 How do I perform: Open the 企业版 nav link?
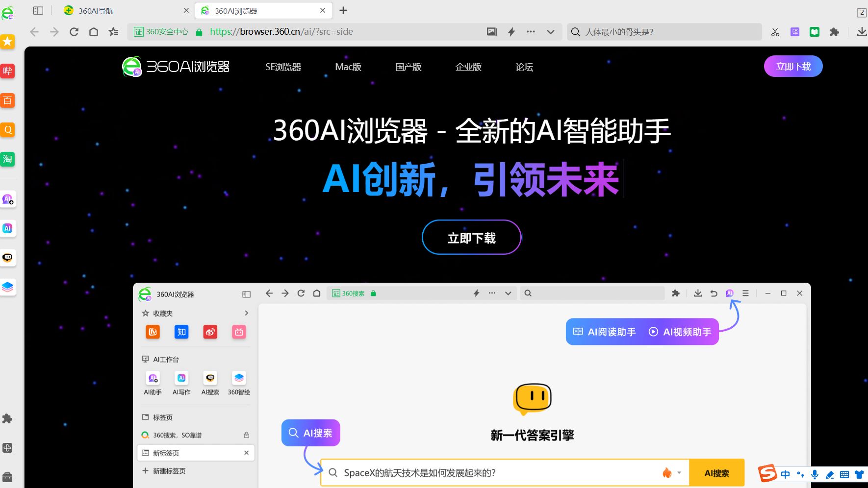click(468, 67)
